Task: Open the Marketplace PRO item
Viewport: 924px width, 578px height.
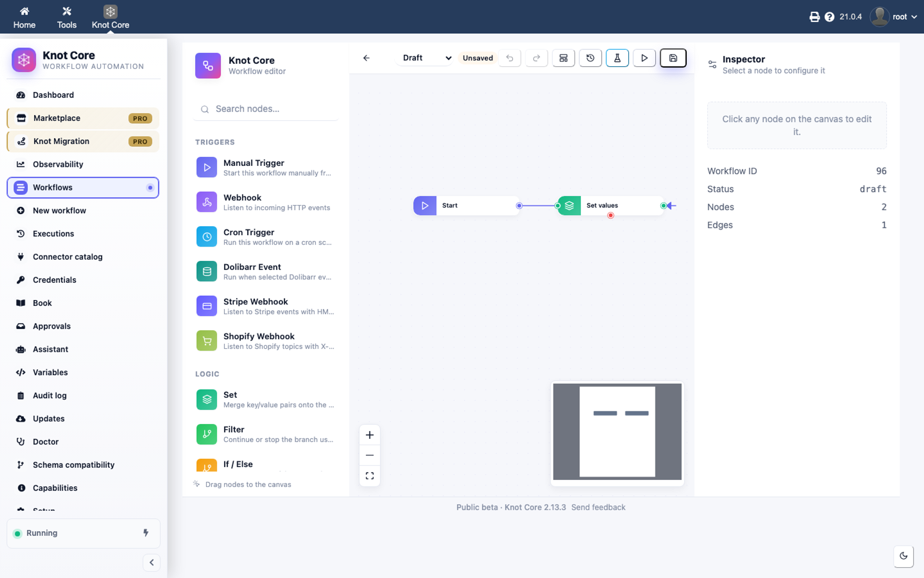Action: pyautogui.click(x=83, y=118)
